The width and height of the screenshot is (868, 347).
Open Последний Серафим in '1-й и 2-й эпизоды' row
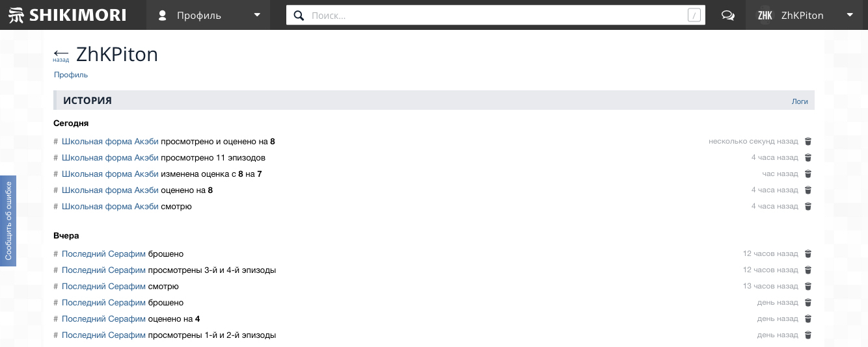coord(103,335)
